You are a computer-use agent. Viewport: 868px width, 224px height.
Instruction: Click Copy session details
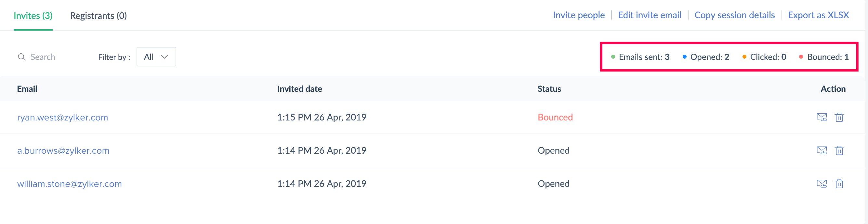pyautogui.click(x=734, y=15)
